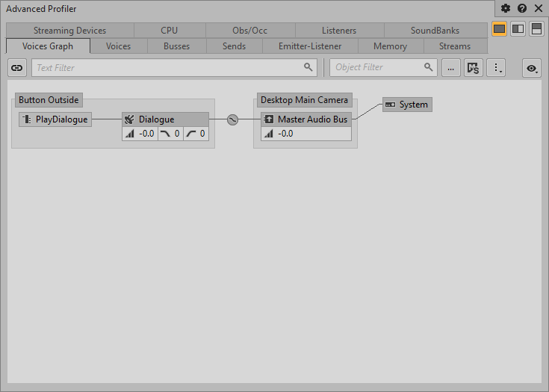Toggle the filter by selection S button
549x392 pixels.
(473, 68)
